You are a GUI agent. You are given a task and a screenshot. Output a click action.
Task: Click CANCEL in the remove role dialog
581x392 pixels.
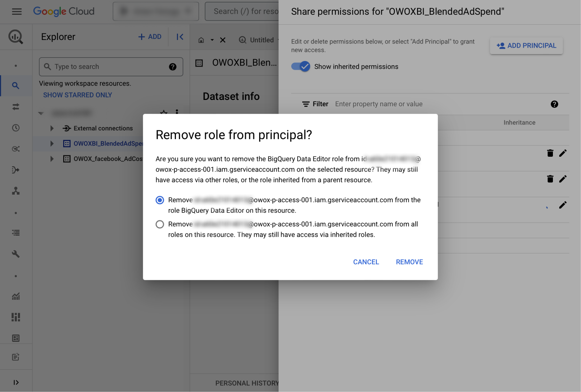tap(366, 262)
